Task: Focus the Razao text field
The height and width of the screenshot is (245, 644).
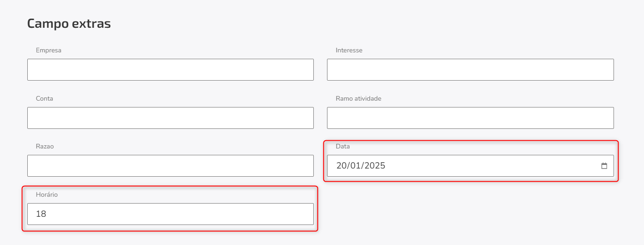Action: point(171,166)
